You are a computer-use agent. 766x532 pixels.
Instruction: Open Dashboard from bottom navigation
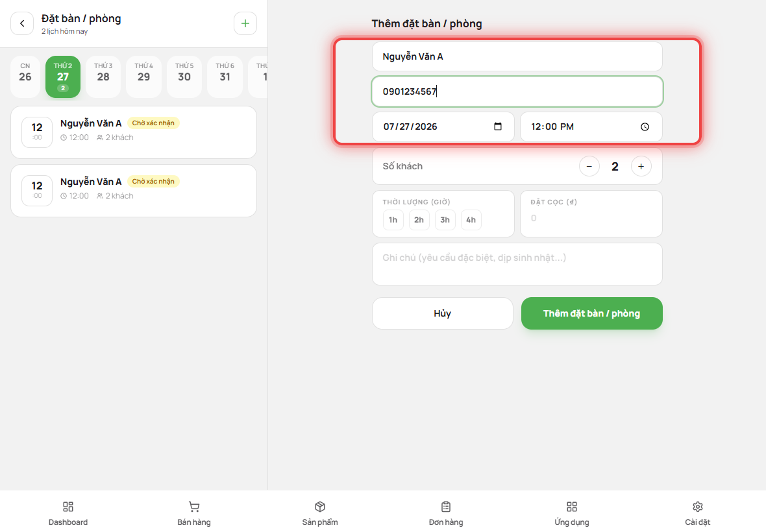point(68,507)
